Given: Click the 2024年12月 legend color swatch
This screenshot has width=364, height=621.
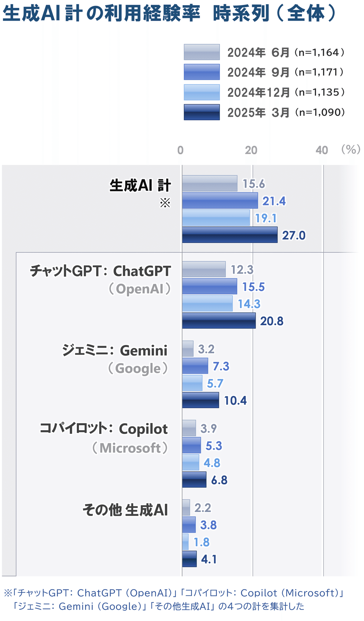Looking at the screenshot, I should coord(202,92).
